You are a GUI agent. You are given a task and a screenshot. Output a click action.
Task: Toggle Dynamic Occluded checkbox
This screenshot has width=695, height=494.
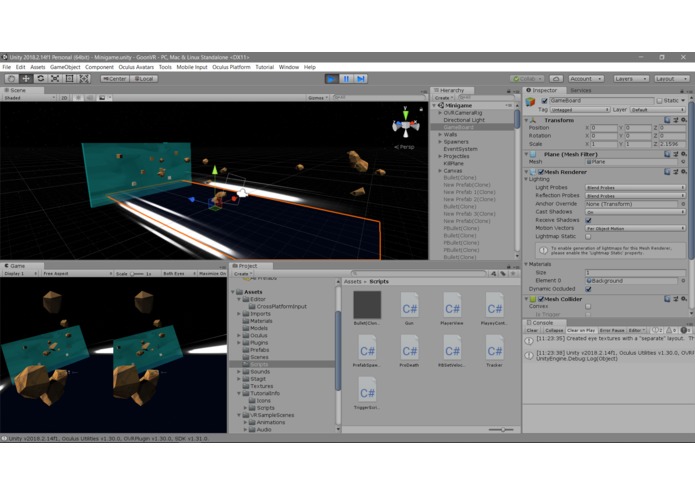588,289
